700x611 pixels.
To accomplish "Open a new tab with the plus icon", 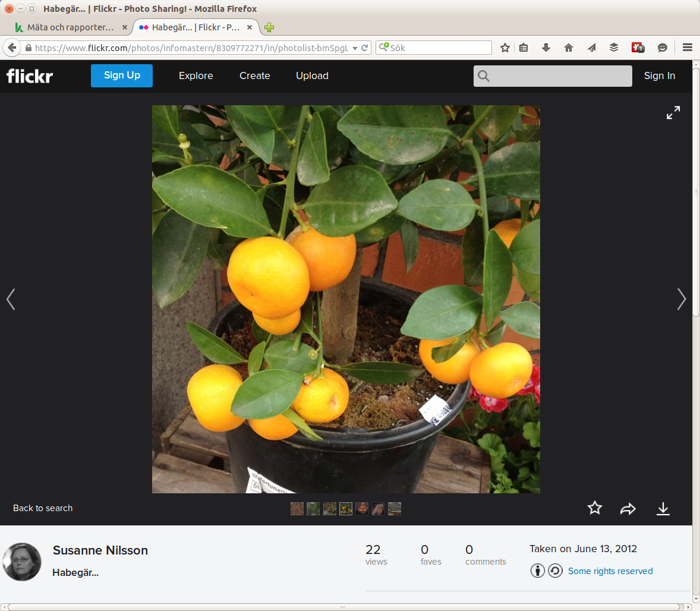I will (x=269, y=27).
